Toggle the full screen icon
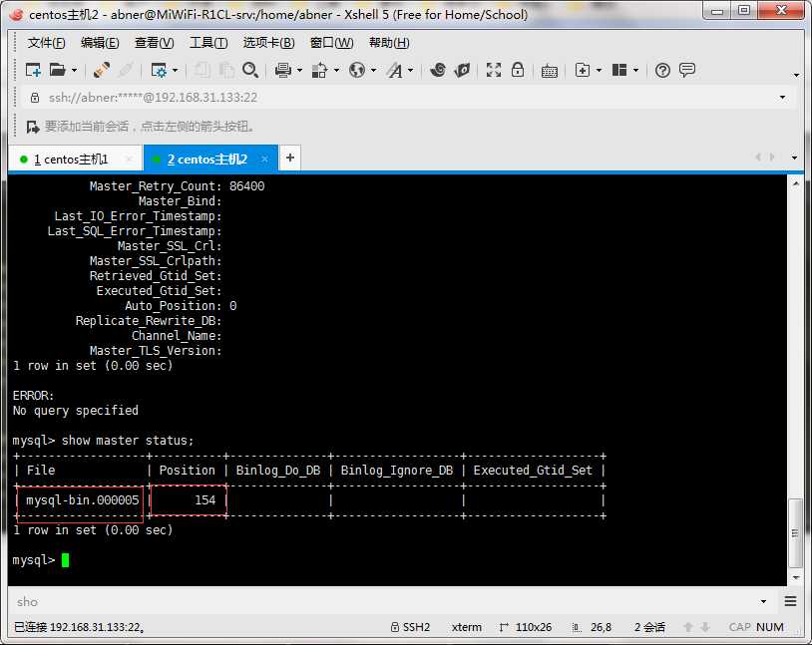Image resolution: width=812 pixels, height=645 pixels. click(494, 70)
